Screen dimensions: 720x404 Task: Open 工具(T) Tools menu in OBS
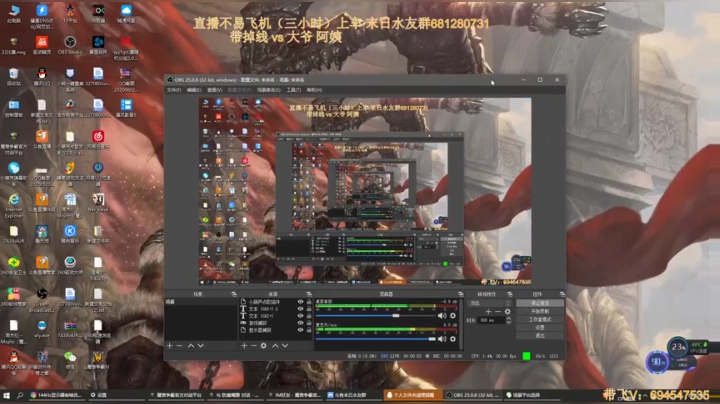(x=293, y=90)
